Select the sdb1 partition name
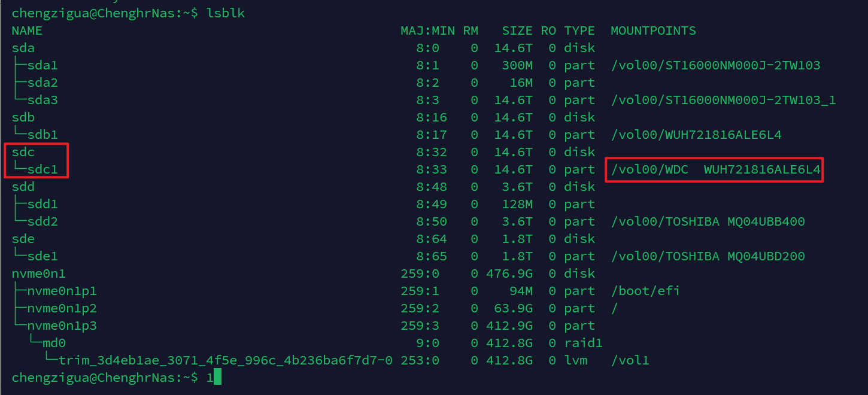 tap(43, 135)
